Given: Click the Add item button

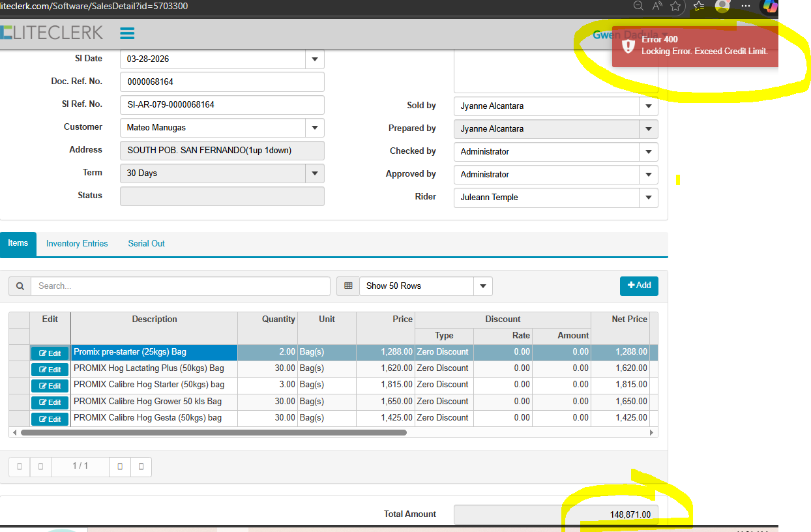Looking at the screenshot, I should click(639, 286).
